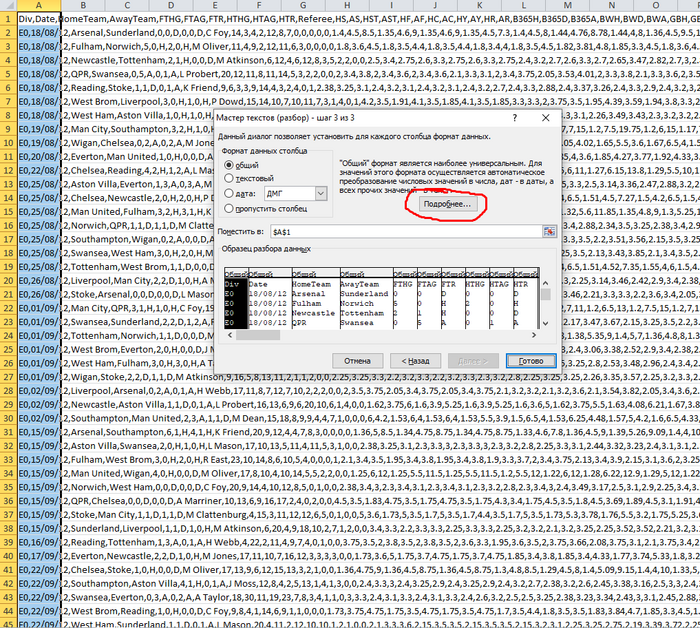Viewport: 700px width, 628px height.
Task: Click the row with 'Fulham,Norwich,5,0,H'
Action: (359, 46)
